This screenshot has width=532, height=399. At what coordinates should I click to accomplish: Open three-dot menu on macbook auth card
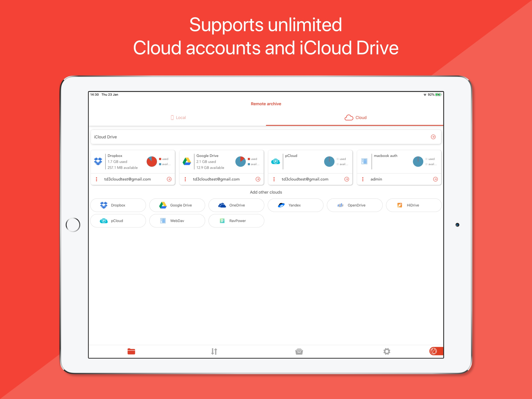363,179
